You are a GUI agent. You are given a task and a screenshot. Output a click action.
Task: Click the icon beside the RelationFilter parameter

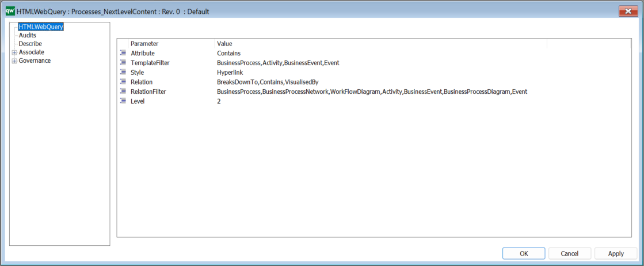click(123, 92)
